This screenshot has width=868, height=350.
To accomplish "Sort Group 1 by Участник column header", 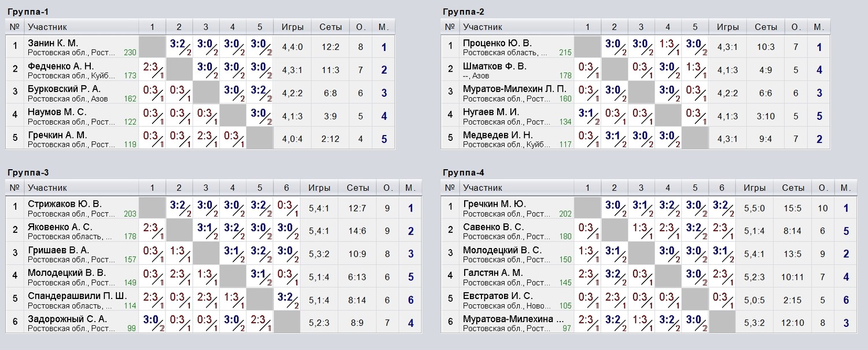I will pos(47,27).
